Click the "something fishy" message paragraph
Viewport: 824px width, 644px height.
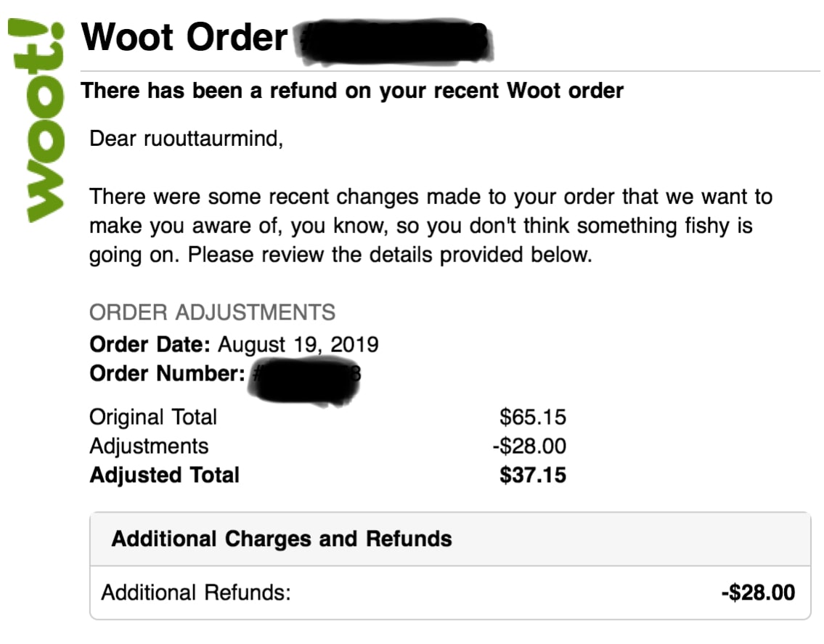click(x=430, y=226)
